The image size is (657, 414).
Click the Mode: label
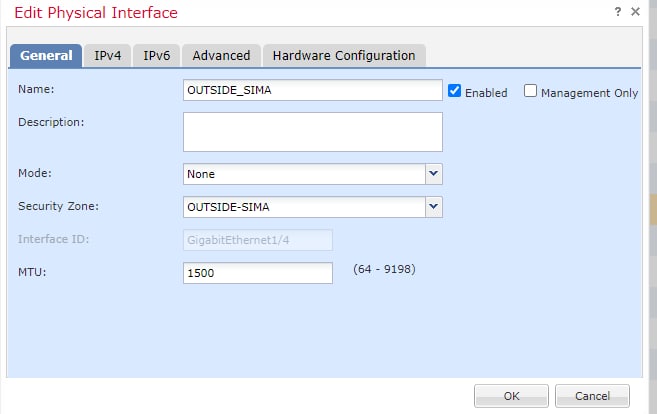(35, 173)
